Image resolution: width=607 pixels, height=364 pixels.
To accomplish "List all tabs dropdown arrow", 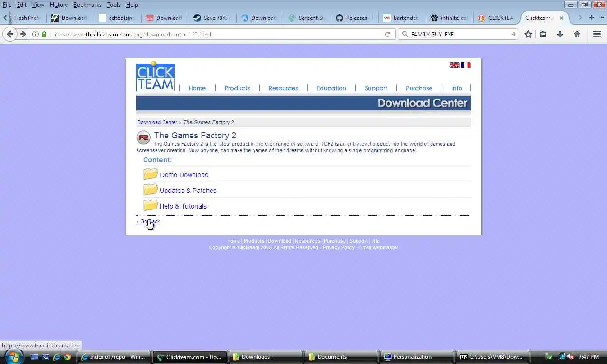I will click(603, 18).
